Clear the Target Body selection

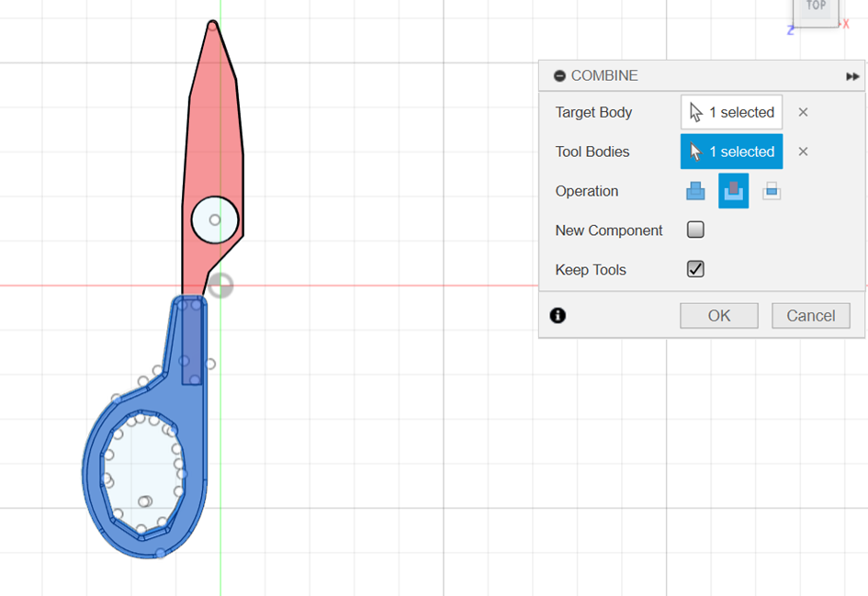[803, 112]
